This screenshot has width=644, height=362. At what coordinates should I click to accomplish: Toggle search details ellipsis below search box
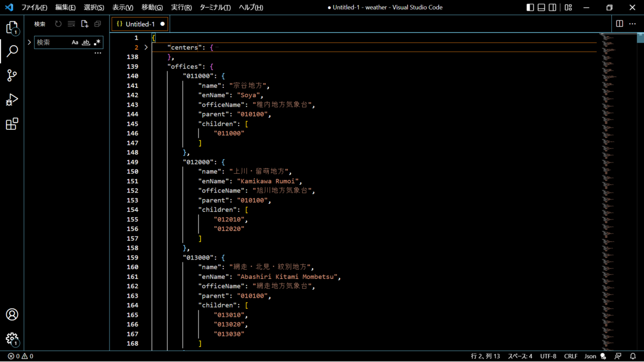coord(98,53)
